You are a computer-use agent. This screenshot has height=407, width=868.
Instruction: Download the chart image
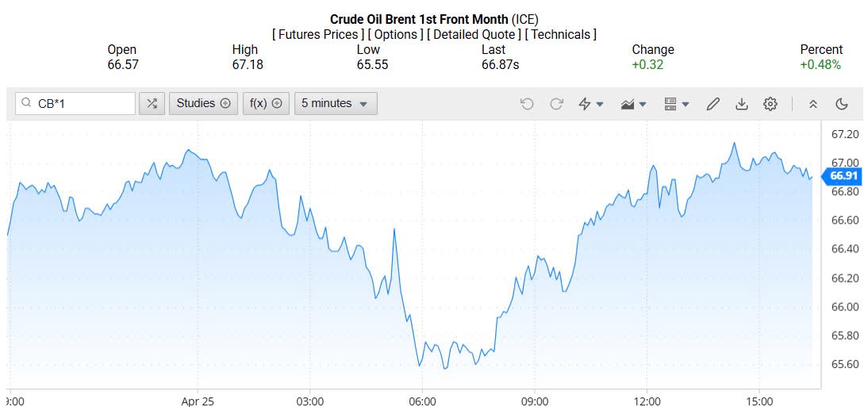tap(742, 103)
